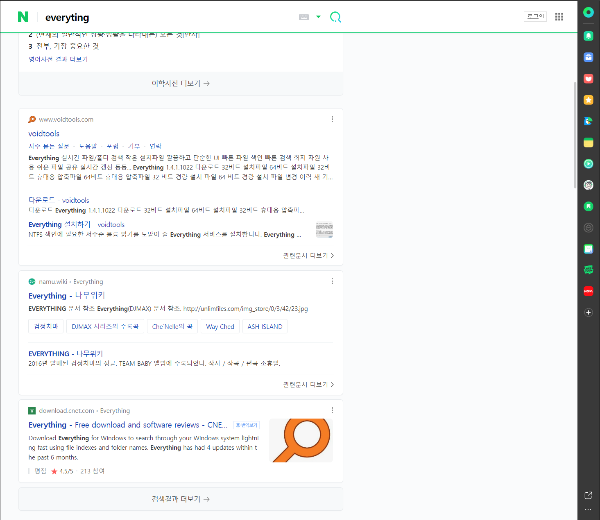Screen dimensions: 600x520
Task: Open "Everything - 나무위키" result title
Action: coord(67,296)
